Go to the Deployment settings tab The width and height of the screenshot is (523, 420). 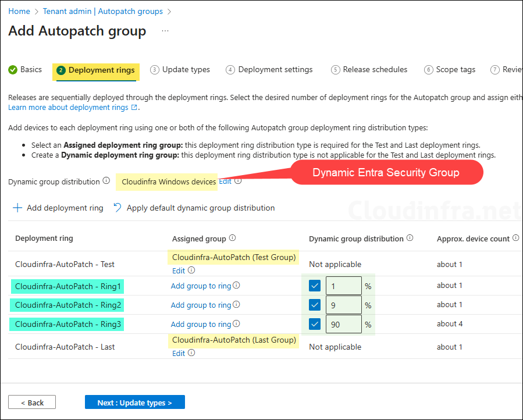(269, 70)
